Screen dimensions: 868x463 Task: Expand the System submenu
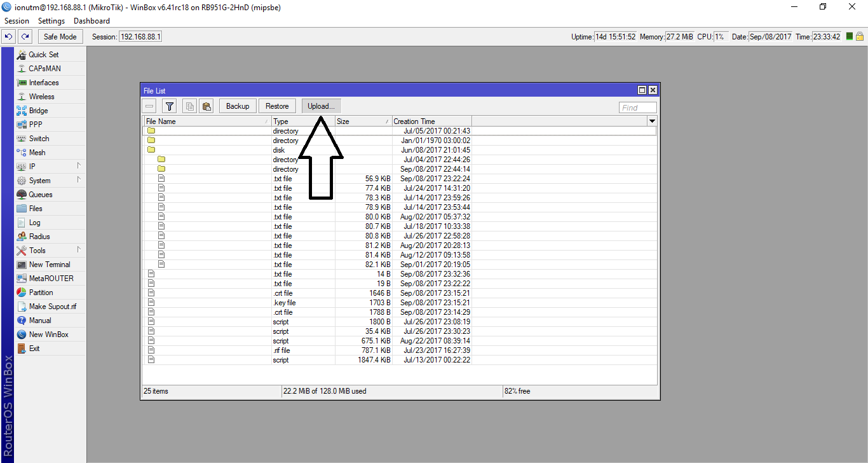click(39, 181)
